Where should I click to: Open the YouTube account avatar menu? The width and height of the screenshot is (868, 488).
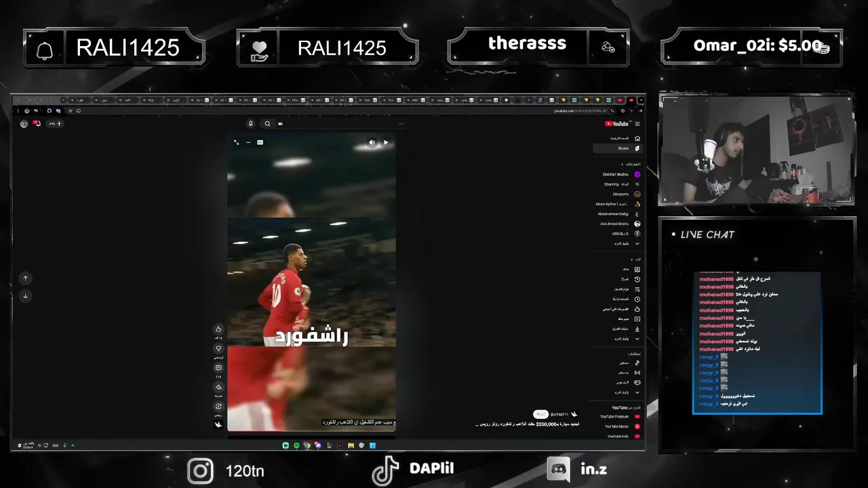24,123
